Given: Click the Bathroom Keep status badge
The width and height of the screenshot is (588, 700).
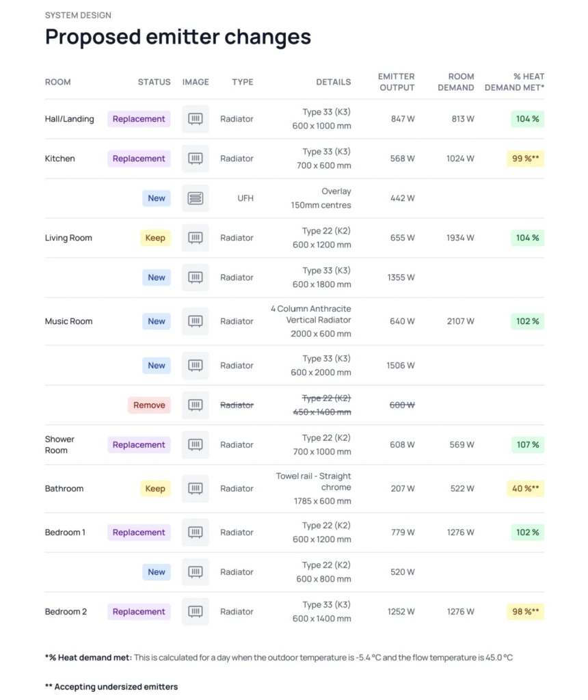Looking at the screenshot, I should [155, 489].
